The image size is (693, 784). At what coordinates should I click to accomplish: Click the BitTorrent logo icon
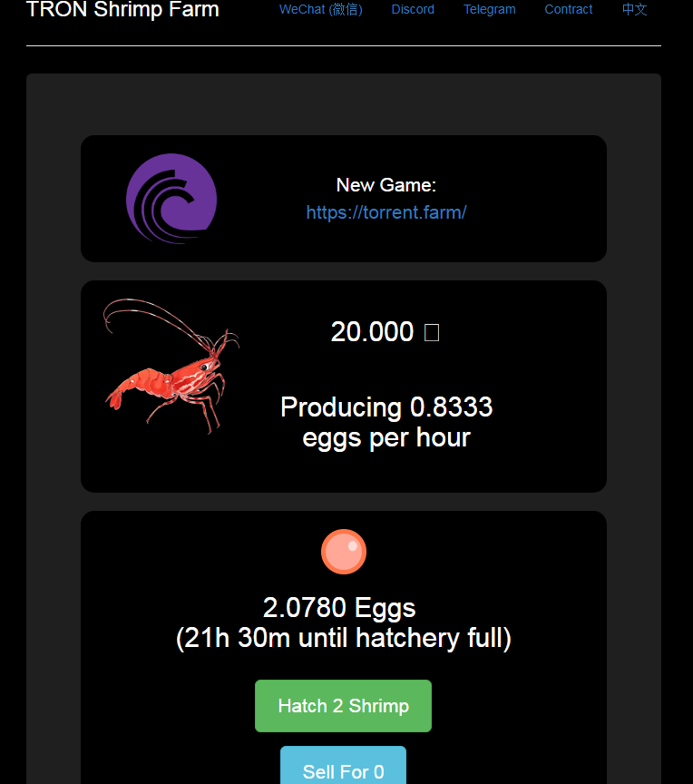coord(171,198)
